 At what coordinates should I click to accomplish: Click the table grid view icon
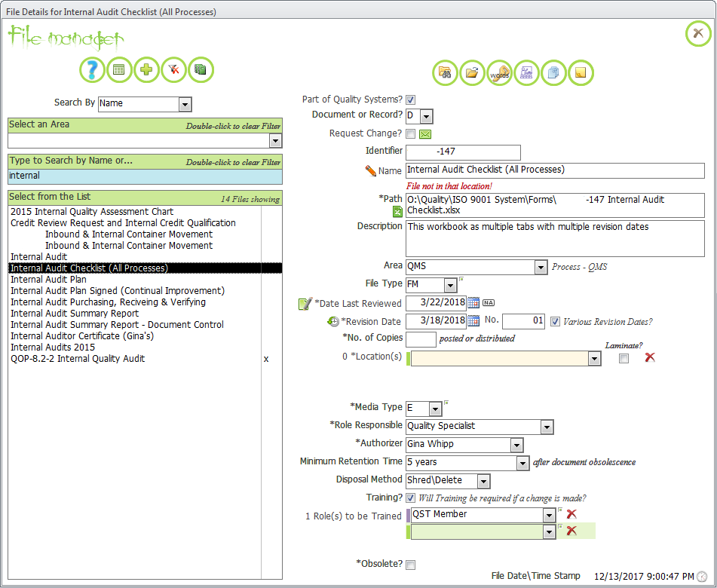tap(119, 70)
